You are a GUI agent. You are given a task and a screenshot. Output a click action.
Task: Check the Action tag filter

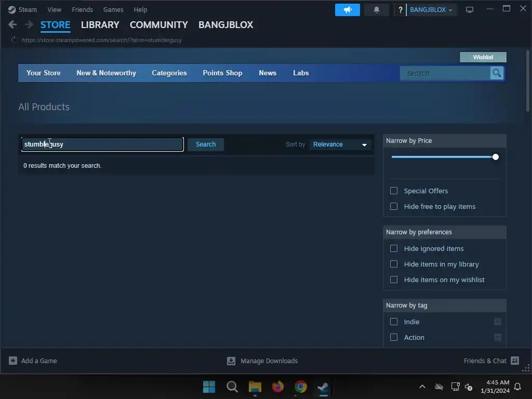pos(394,337)
